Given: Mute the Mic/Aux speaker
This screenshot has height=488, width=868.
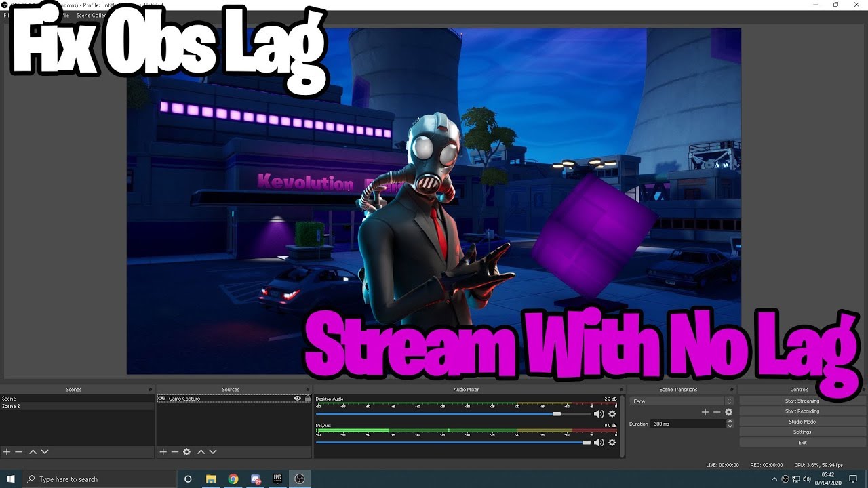Looking at the screenshot, I should pos(599,443).
